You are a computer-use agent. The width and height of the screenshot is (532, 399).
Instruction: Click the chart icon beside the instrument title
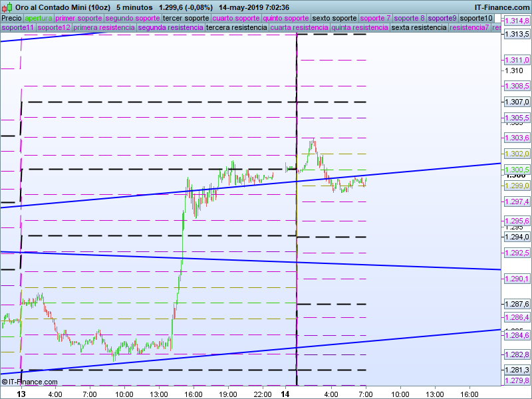[7, 7]
